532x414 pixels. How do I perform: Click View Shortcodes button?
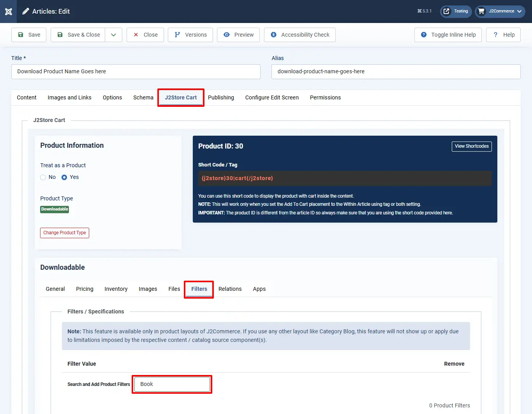pos(472,146)
